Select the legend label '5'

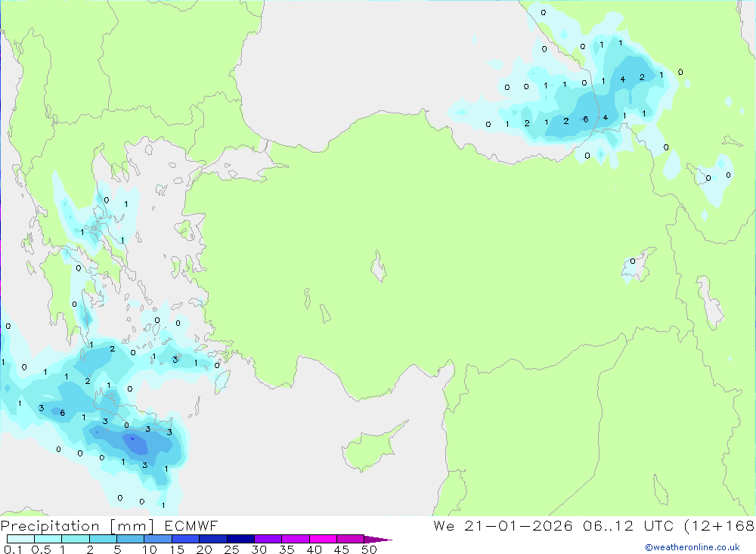click(x=117, y=549)
